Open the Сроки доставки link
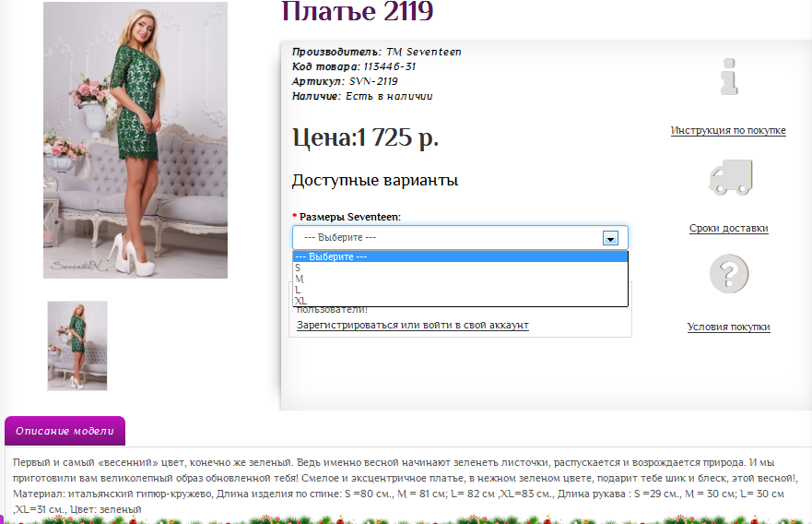 pyautogui.click(x=729, y=228)
